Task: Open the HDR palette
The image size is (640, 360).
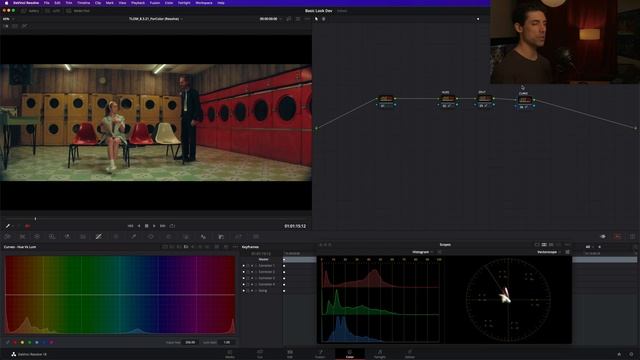Action: point(52,236)
